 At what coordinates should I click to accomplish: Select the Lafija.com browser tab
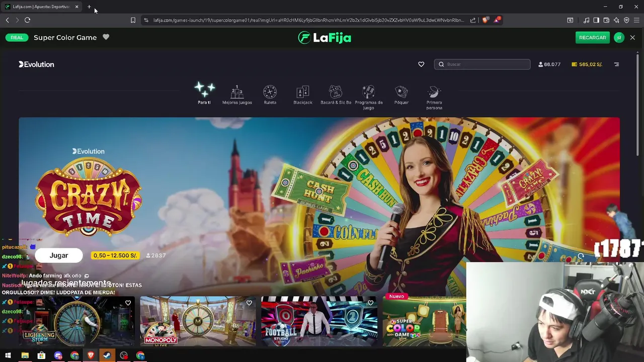coord(42,7)
